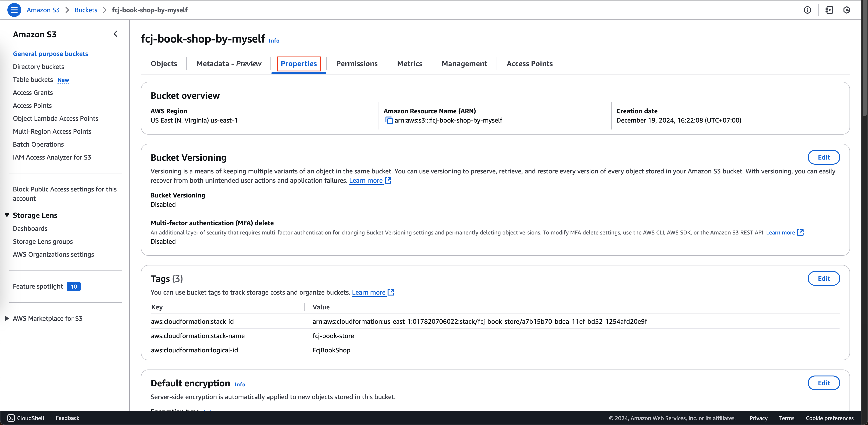868x425 pixels.
Task: Open the CloudShell terminal icon
Action: [11, 418]
